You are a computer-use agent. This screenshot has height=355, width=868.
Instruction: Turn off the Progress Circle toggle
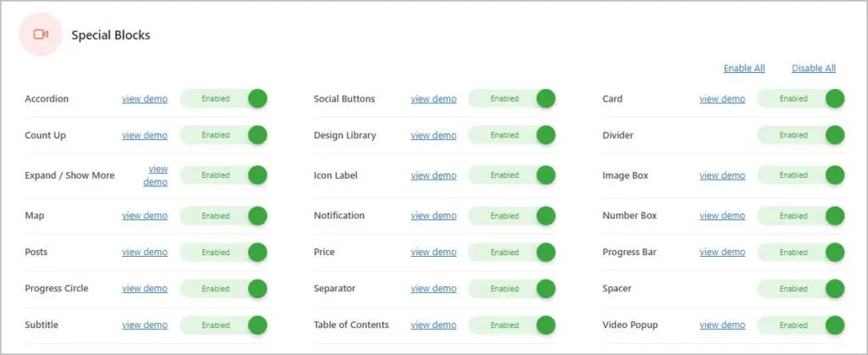coord(224,289)
